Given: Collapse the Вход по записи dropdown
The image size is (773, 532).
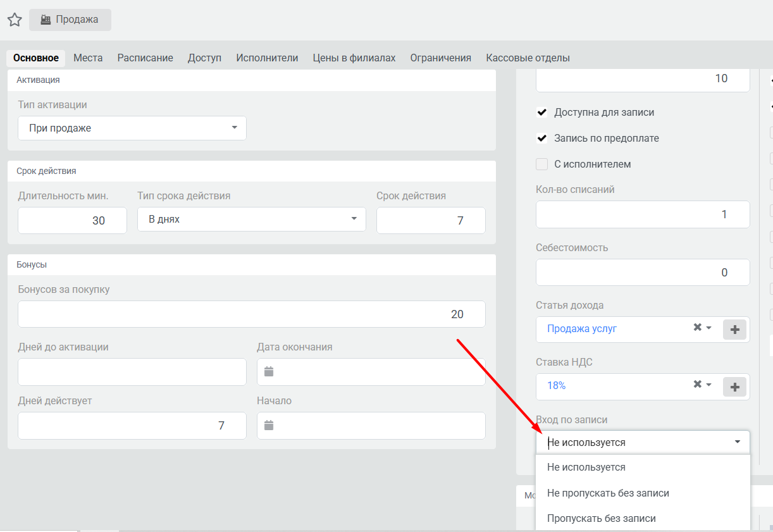Looking at the screenshot, I should point(738,442).
